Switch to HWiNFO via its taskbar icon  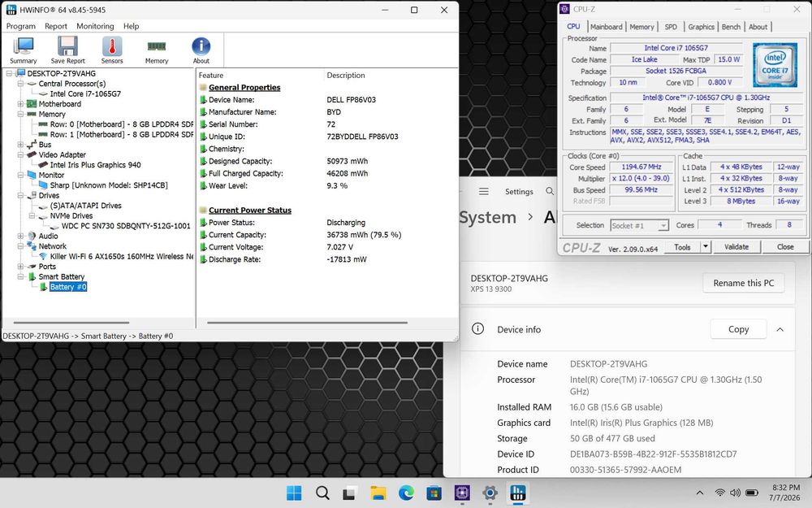pos(518,493)
